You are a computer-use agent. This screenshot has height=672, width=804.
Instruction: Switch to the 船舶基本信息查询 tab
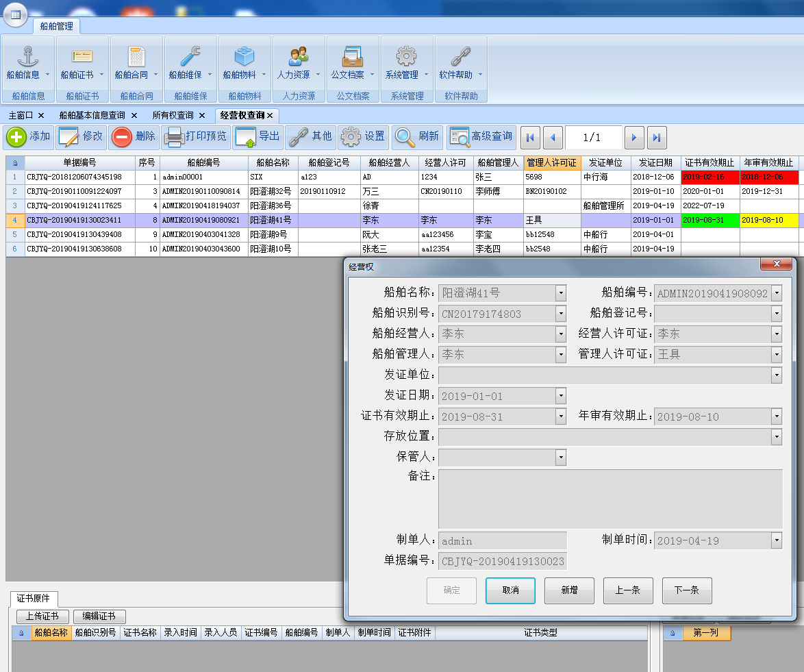92,115
